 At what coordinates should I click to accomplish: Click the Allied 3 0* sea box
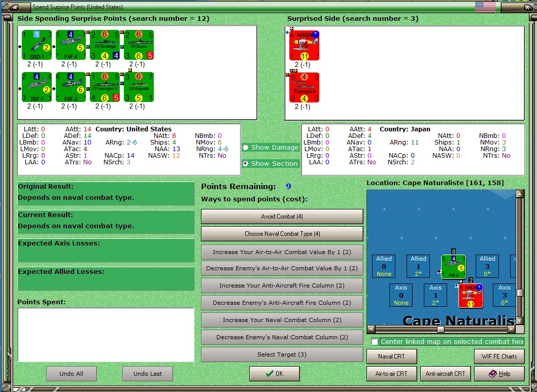[x=487, y=266]
